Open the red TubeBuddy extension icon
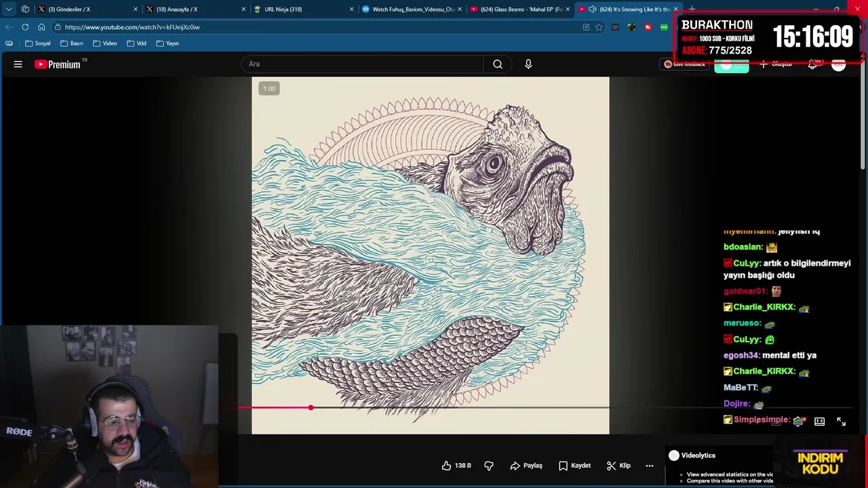868x488 pixels. (648, 27)
